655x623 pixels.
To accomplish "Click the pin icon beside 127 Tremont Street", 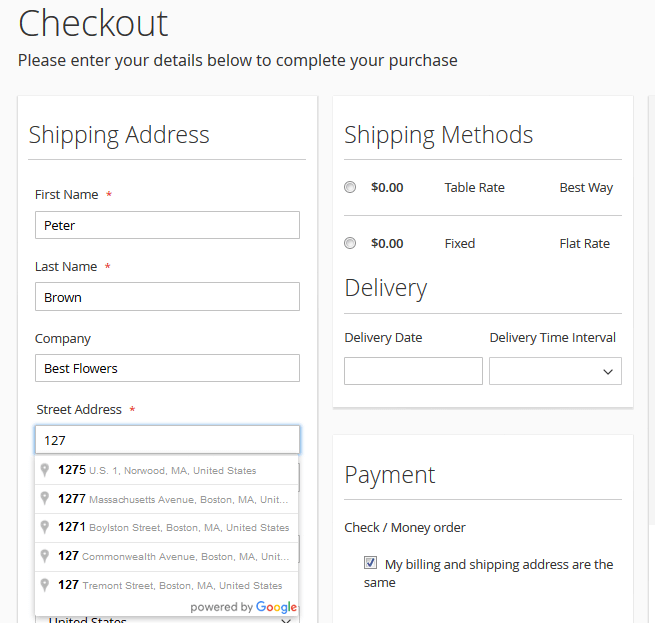I will (x=44, y=585).
